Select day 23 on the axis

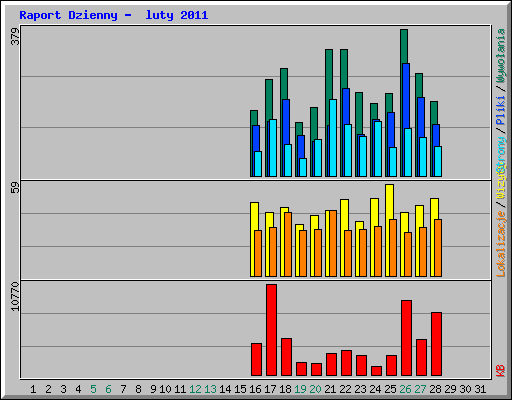(x=360, y=389)
